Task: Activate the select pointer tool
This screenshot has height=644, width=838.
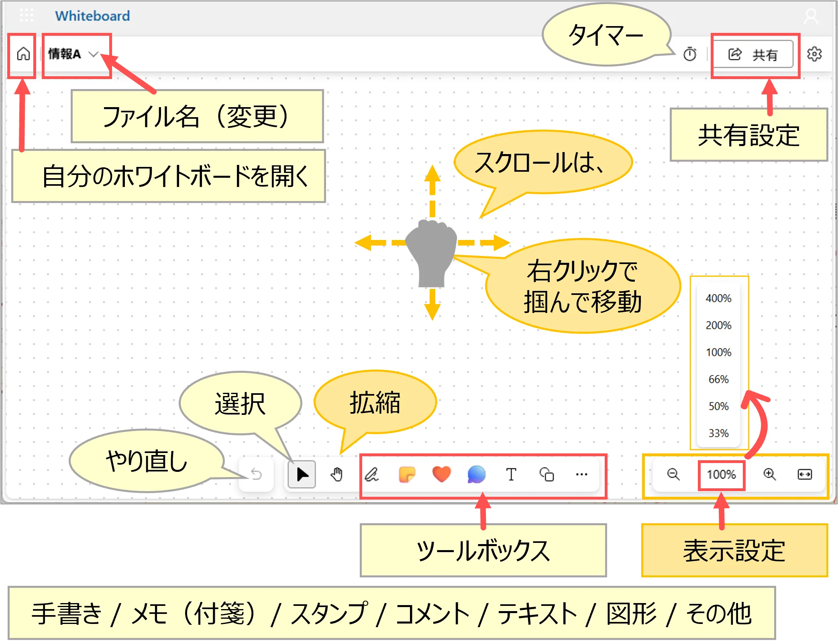Action: pos(302,474)
